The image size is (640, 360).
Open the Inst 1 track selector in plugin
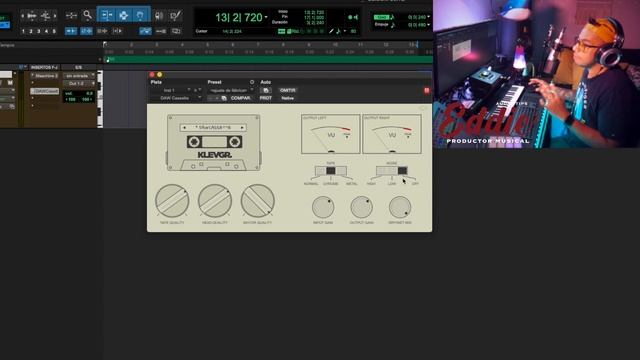pos(171,90)
